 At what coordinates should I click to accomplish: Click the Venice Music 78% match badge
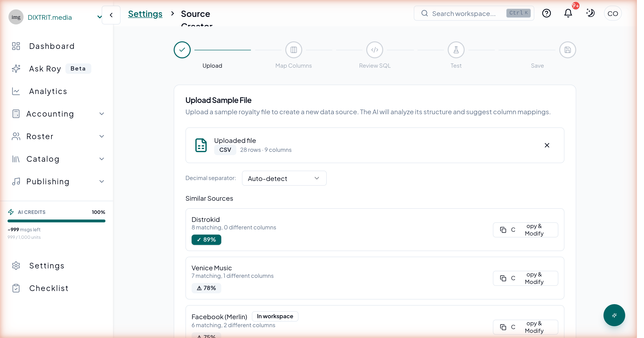[x=206, y=288]
